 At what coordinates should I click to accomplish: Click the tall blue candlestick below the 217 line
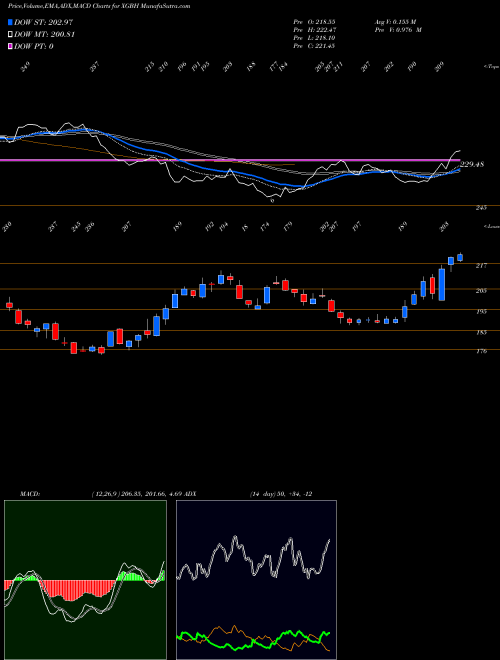coord(441,285)
